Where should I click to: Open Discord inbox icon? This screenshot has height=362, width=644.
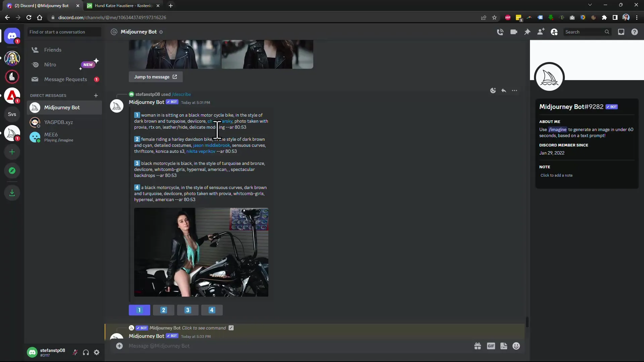coord(621,32)
